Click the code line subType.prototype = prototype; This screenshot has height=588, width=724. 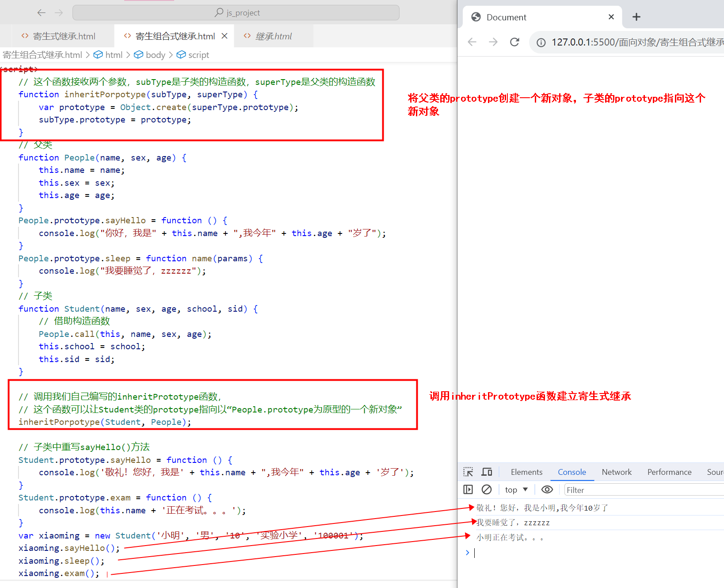coord(115,120)
